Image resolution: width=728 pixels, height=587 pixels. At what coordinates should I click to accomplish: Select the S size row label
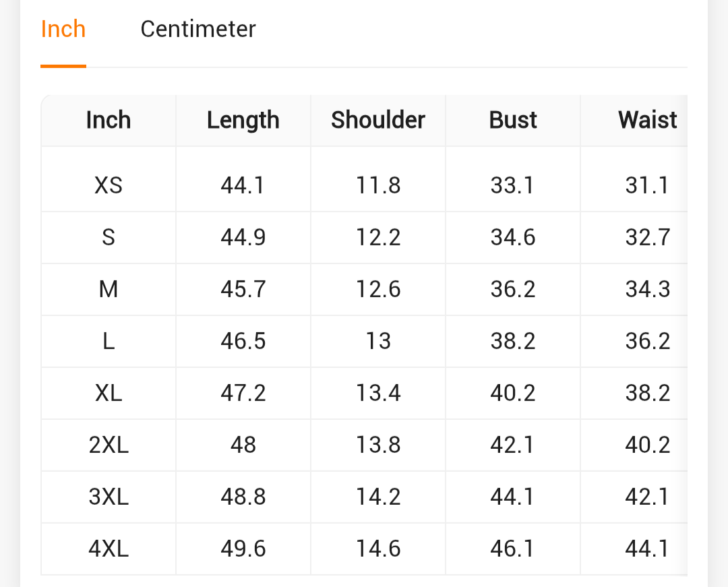click(109, 237)
